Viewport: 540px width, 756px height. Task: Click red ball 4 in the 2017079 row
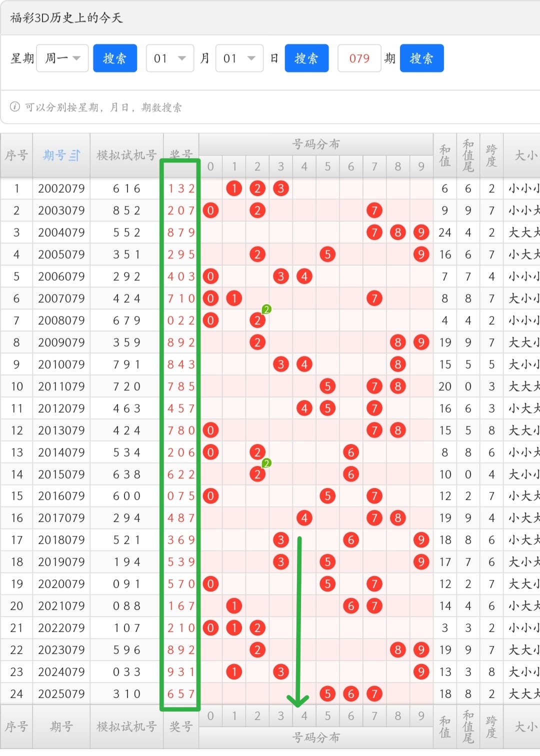pyautogui.click(x=304, y=518)
